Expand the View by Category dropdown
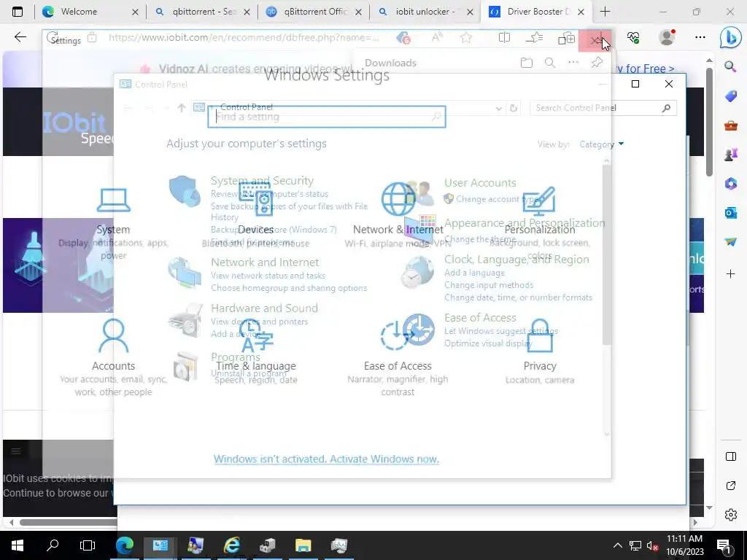747x560 pixels. tap(601, 144)
